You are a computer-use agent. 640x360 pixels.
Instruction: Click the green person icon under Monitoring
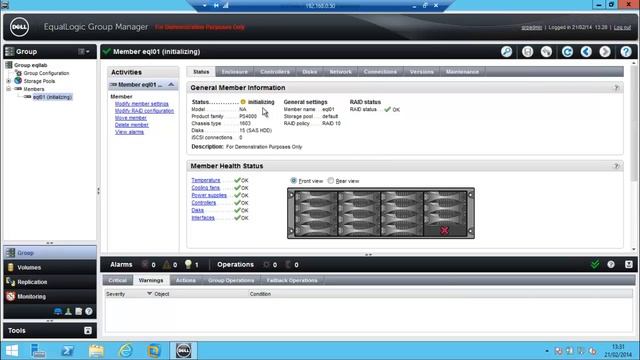pyautogui.click(x=68, y=312)
